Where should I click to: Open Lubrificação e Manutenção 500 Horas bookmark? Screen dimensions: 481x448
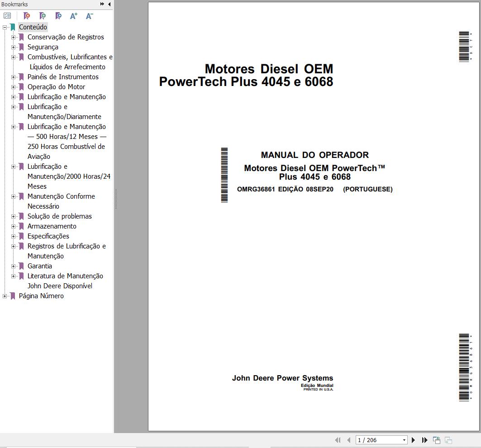pyautogui.click(x=67, y=142)
